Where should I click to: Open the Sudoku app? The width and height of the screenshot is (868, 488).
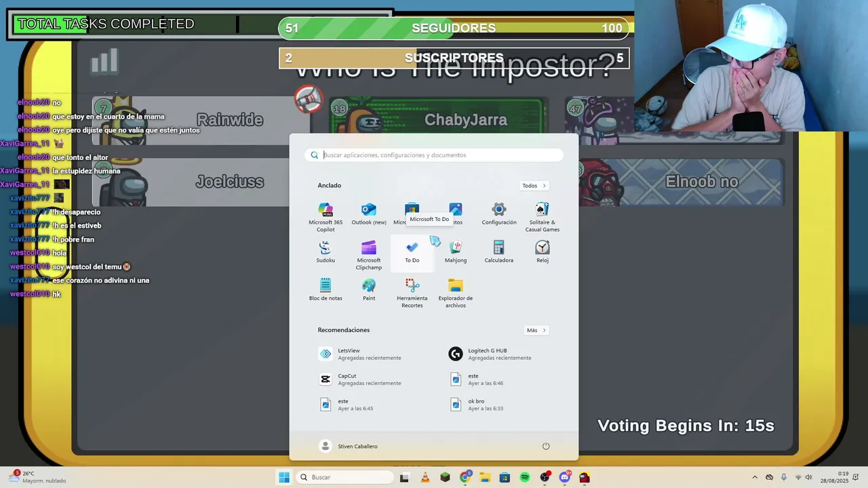(325, 252)
